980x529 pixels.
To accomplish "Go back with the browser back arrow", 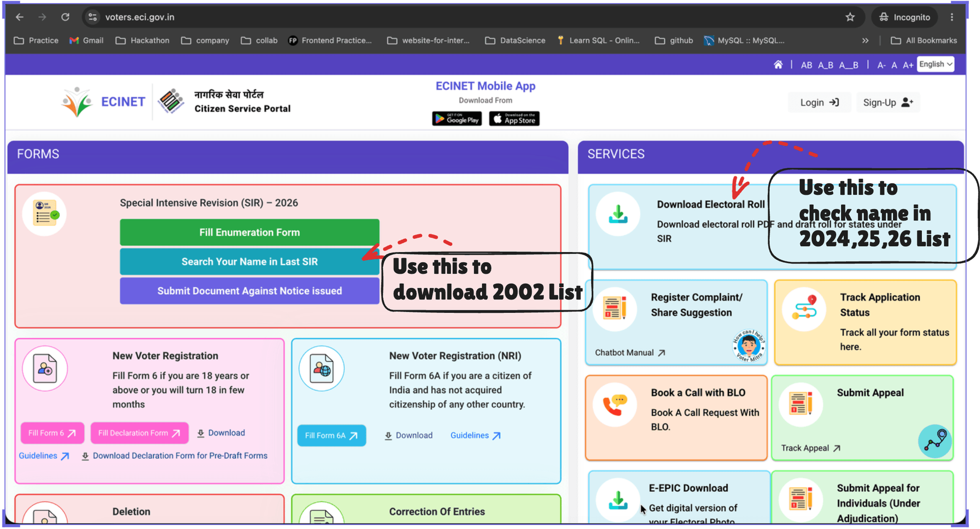I will [x=19, y=17].
